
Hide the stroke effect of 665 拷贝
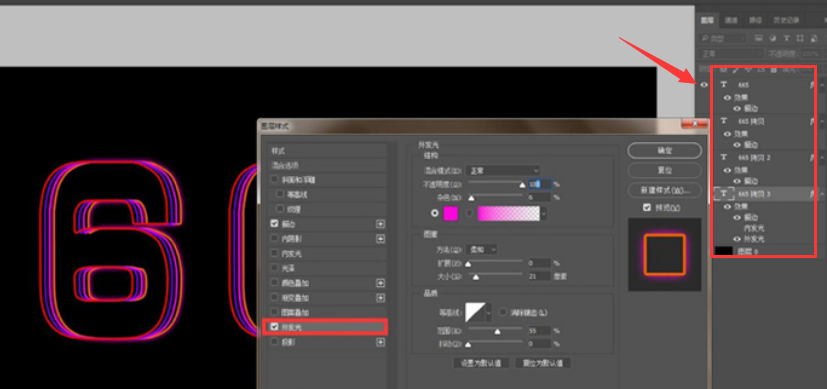737,144
